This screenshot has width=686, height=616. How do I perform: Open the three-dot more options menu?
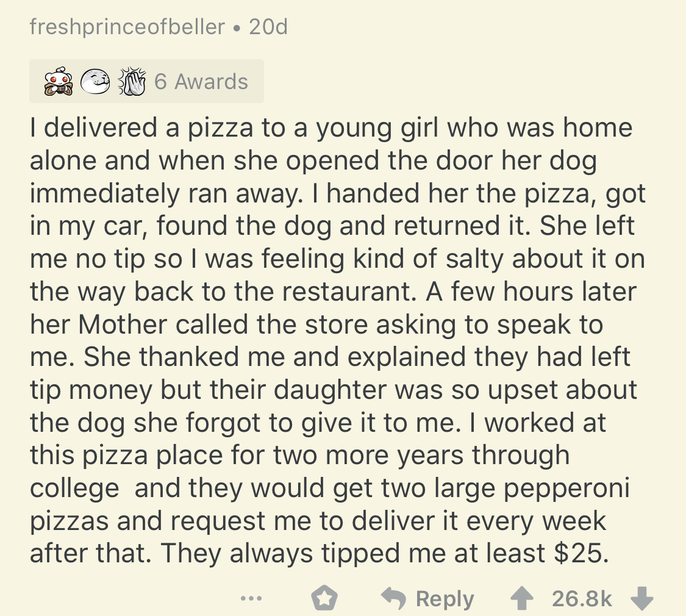(x=250, y=598)
